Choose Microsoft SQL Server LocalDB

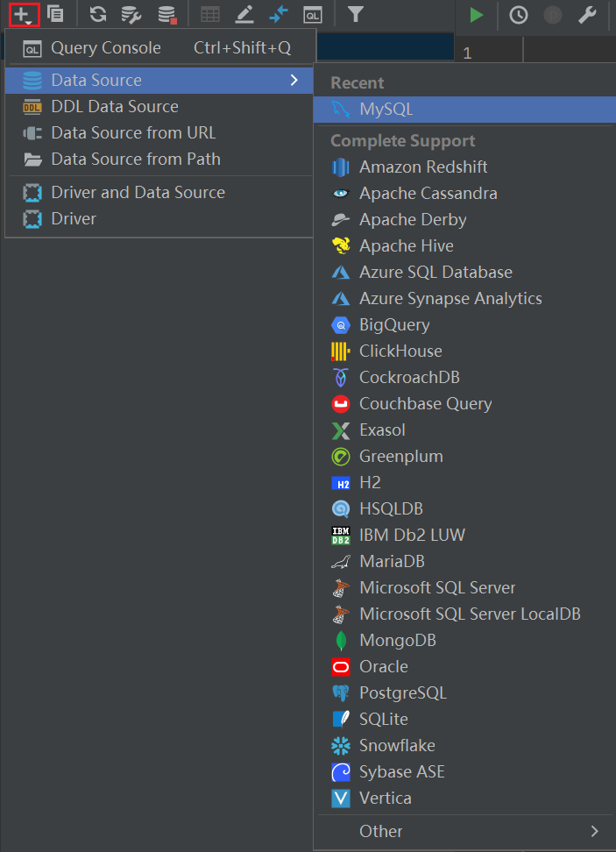(464, 614)
